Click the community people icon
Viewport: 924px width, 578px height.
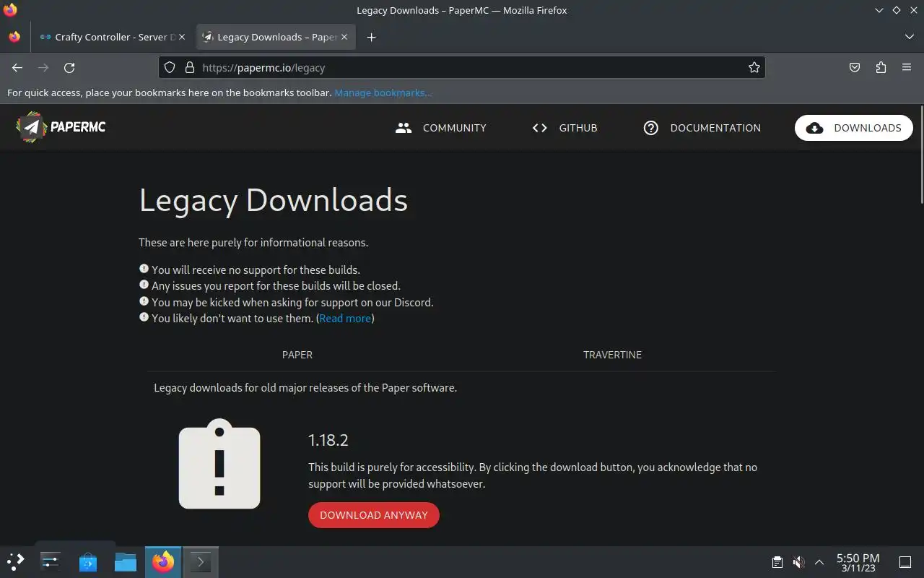404,128
